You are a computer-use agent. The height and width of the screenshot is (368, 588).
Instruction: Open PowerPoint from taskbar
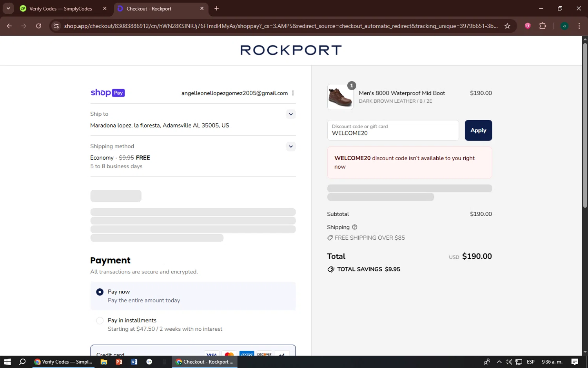119,362
